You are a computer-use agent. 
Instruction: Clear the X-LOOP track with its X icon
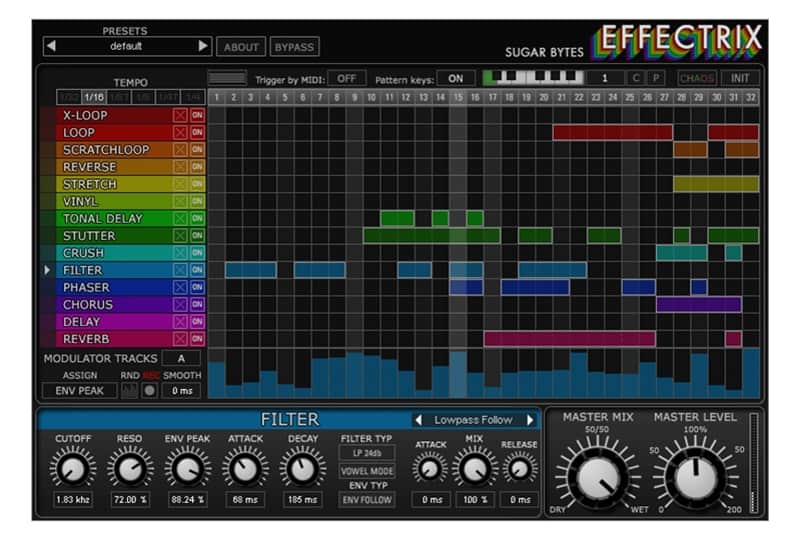click(x=180, y=115)
